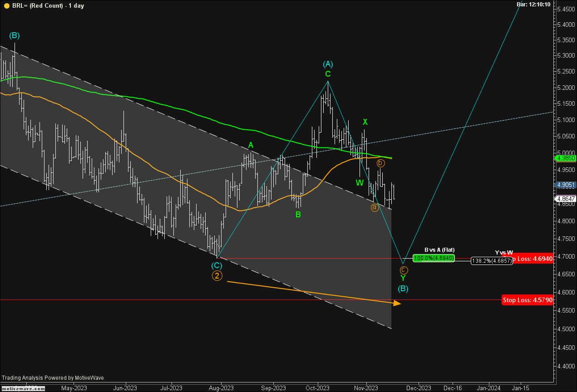Image resolution: width=577 pixels, height=392 pixels.
Task: Click Sep-2023 on the date axis
Action: point(273,388)
